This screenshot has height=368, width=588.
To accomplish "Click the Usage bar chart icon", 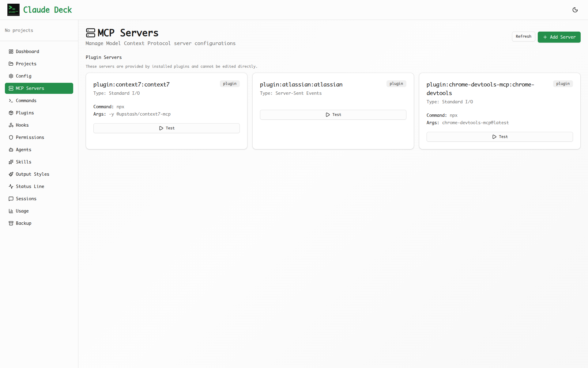I will 11,211.
